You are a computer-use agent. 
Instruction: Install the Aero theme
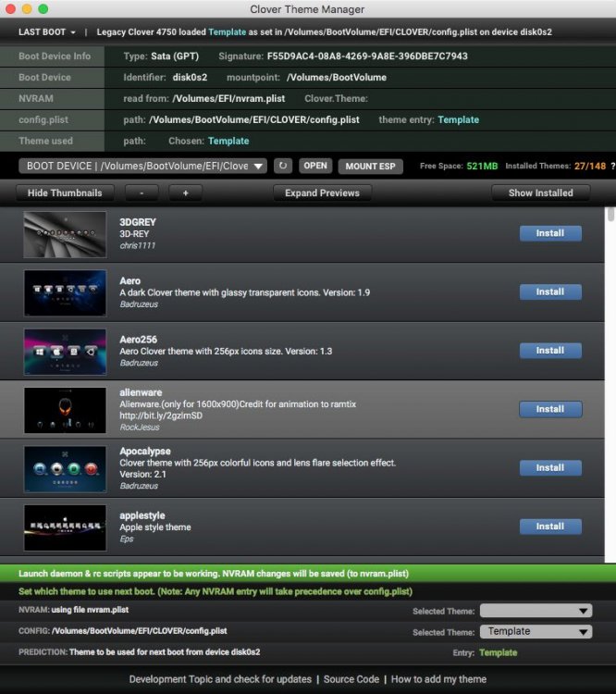coord(550,292)
